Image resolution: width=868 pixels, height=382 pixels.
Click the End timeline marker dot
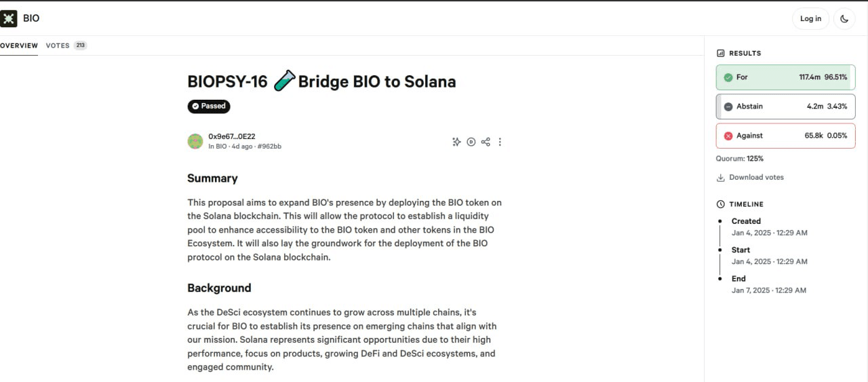719,279
